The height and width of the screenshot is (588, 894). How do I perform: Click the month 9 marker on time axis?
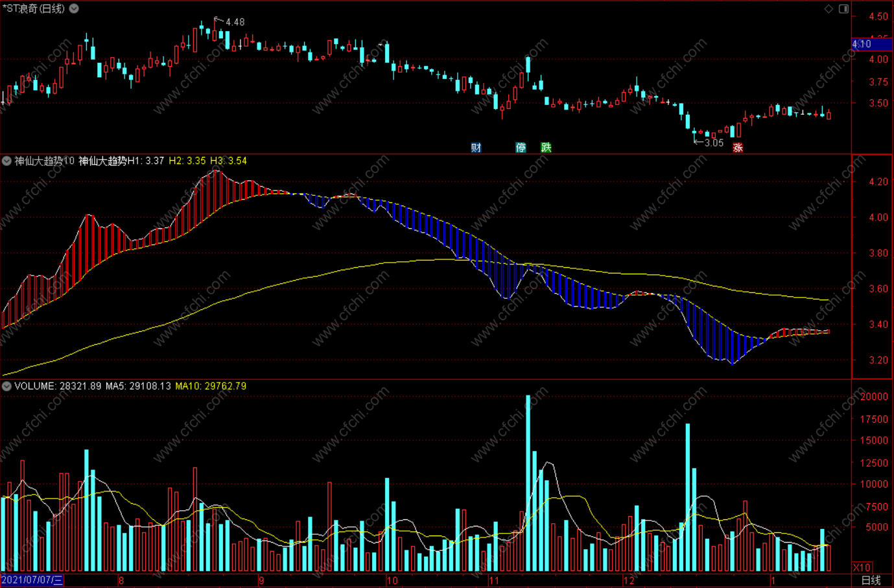261,580
